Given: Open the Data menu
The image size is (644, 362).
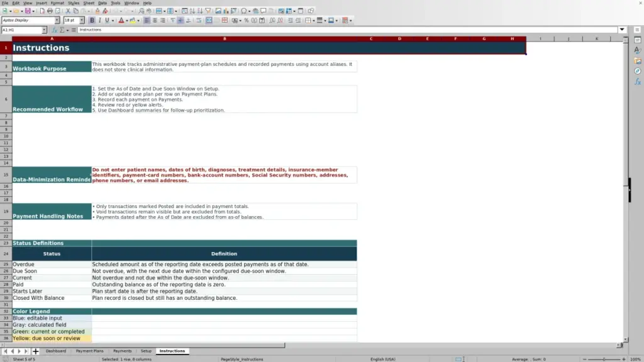Looking at the screenshot, I should tap(103, 3).
